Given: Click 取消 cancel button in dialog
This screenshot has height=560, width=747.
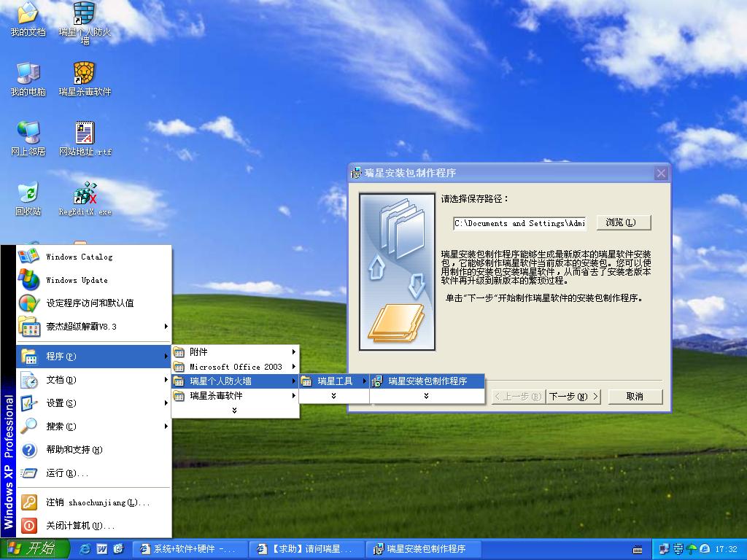Looking at the screenshot, I should point(635,396).
